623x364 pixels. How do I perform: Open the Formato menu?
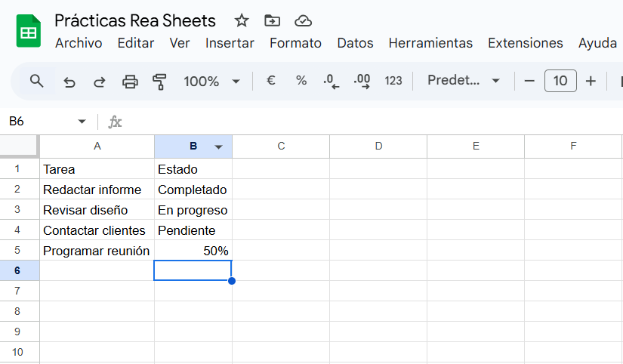pyautogui.click(x=295, y=43)
